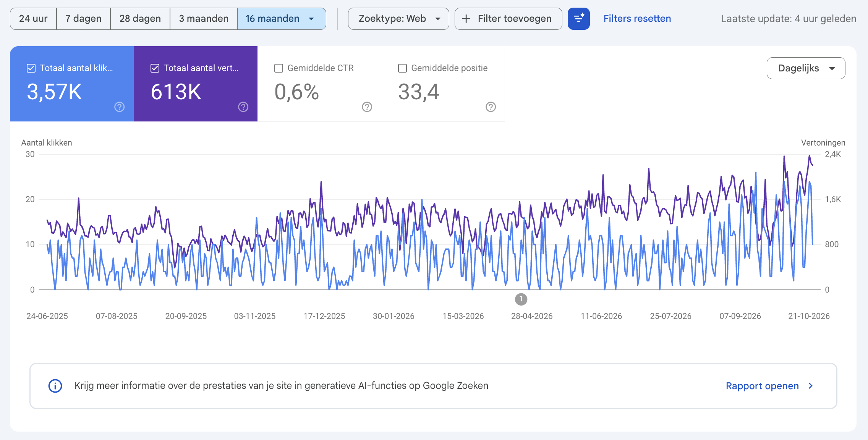This screenshot has width=868, height=440.
Task: Toggle the Totaal aantal klikken checkbox
Action: tap(31, 68)
